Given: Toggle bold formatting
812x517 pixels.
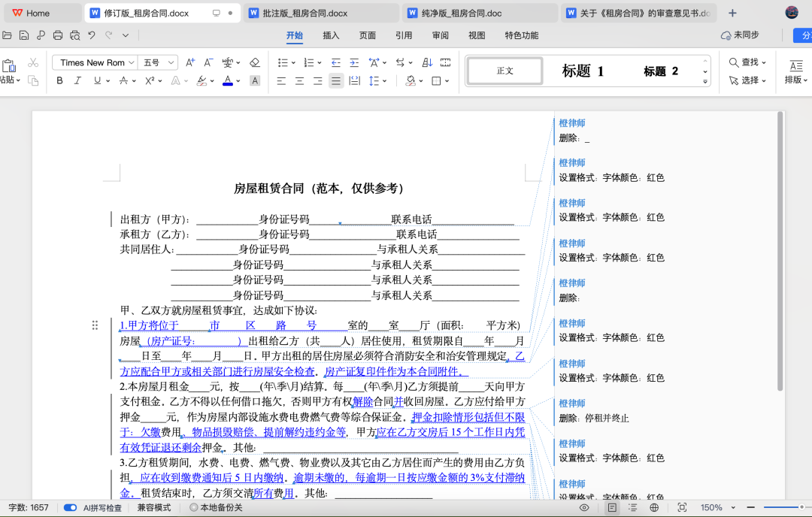Looking at the screenshot, I should point(59,80).
